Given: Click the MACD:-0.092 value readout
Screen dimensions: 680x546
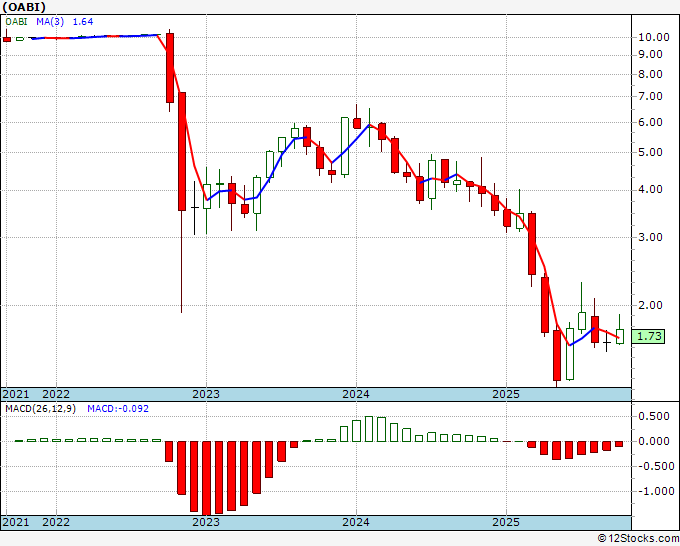Looking at the screenshot, I should [x=118, y=409].
